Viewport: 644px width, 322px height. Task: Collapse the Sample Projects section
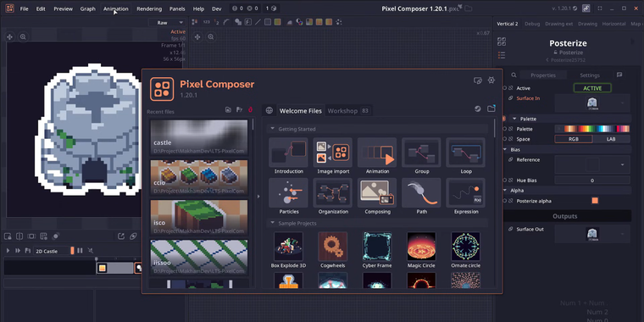coord(272,223)
